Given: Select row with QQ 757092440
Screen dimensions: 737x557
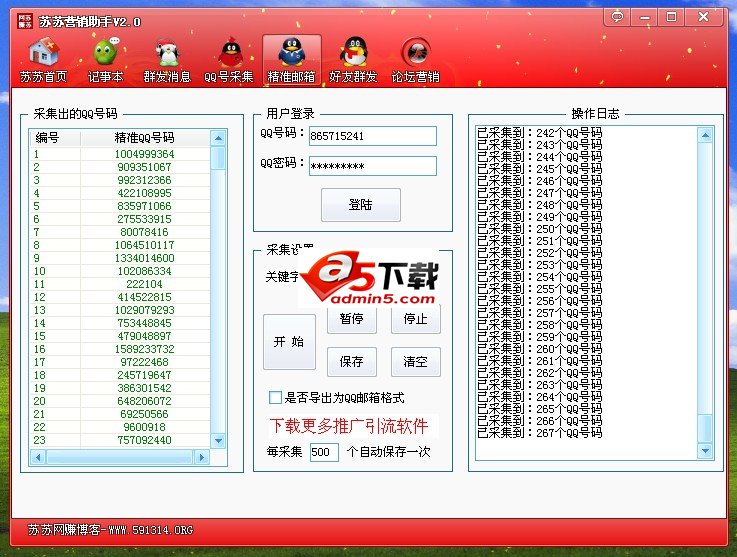Looking at the screenshot, I should [x=120, y=440].
